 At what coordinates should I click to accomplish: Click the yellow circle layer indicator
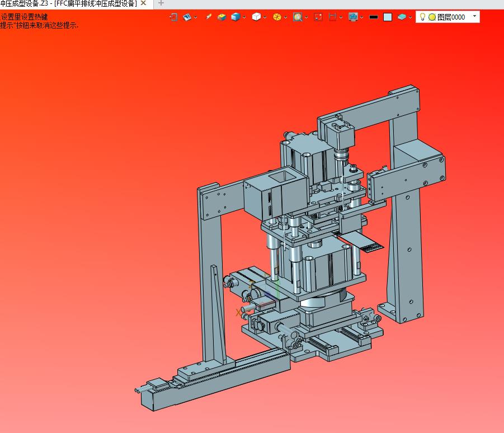pos(432,17)
